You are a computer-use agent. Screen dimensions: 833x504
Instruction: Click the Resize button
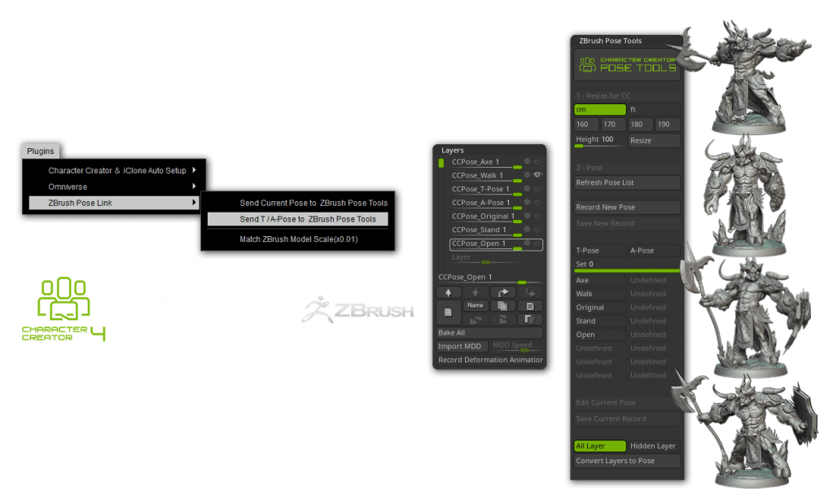pos(654,140)
